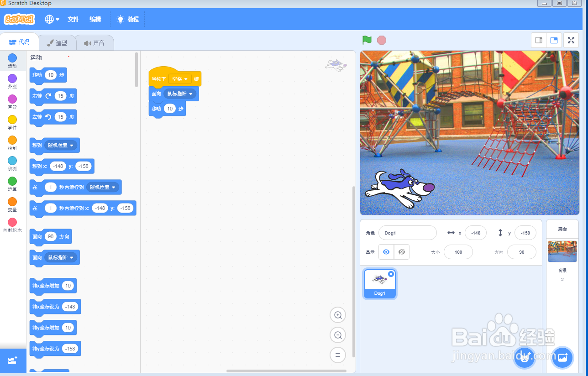Select the 运动 block category
Screen dimensions: 588x376
pyautogui.click(x=12, y=61)
